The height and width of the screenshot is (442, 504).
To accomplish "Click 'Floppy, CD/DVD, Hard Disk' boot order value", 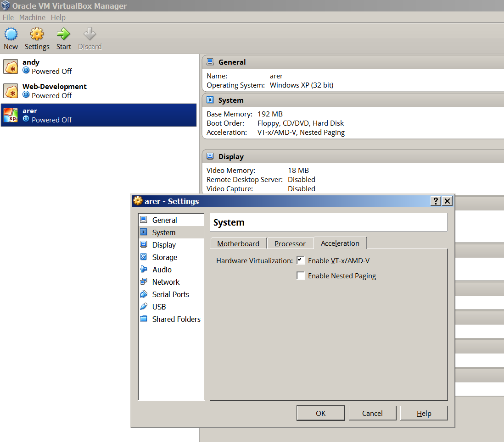I will pos(301,123).
